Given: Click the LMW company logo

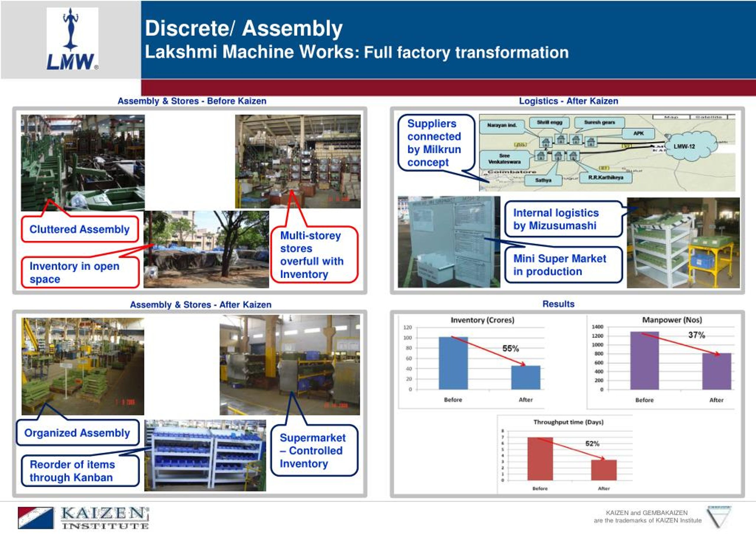Looking at the screenshot, I should coord(72,39).
